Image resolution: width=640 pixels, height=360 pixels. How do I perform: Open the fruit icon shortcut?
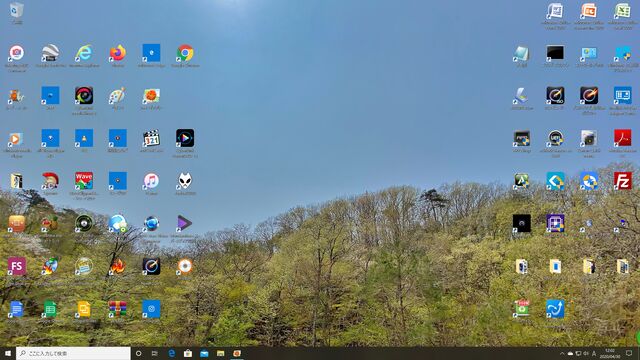click(x=50, y=223)
